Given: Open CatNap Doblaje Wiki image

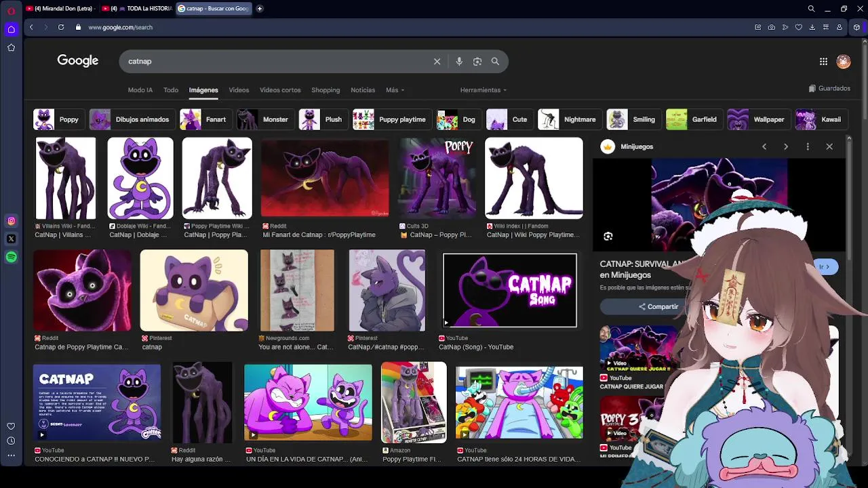Looking at the screenshot, I should (x=140, y=178).
